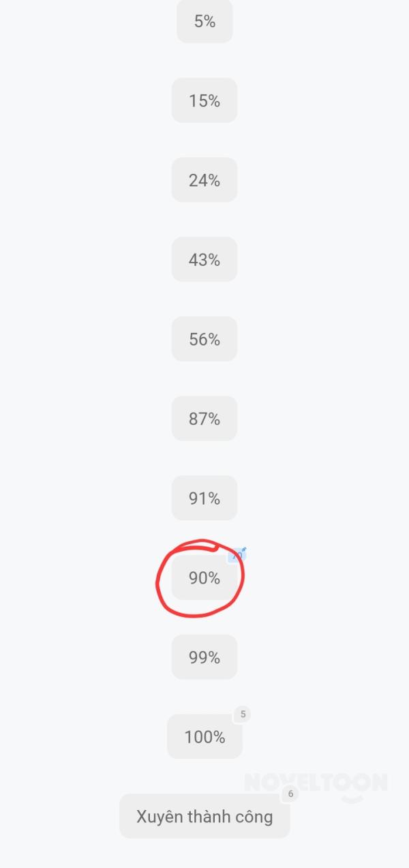Tap the "Xuyên thành công" bubble

coord(204,817)
